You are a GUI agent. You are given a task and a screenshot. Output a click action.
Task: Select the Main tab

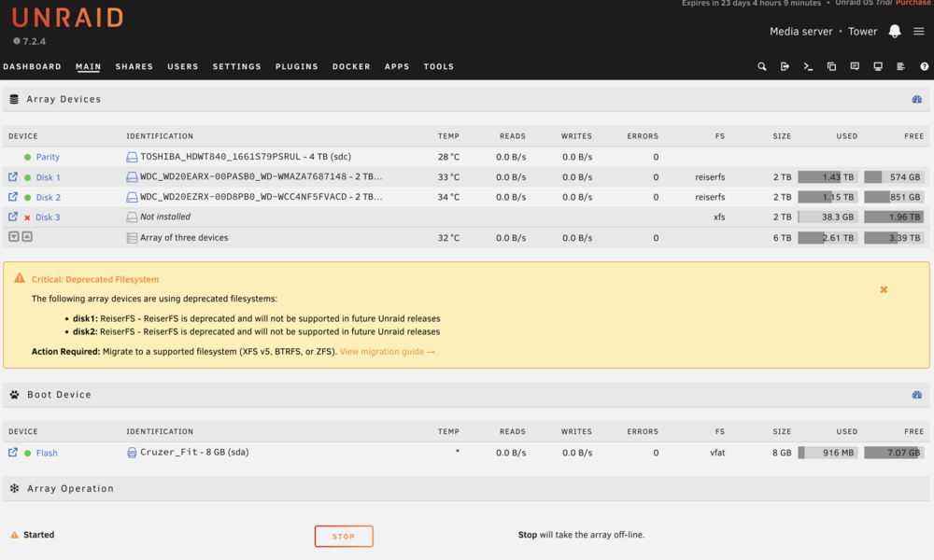coord(88,66)
